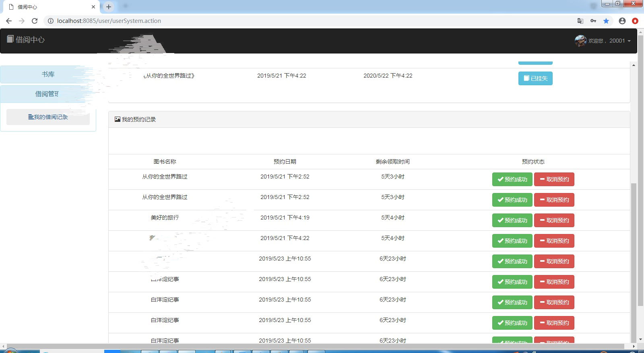Image resolution: width=644 pixels, height=353 pixels.
Task: Click 预约成功 in the first reservation row
Action: (x=512, y=179)
